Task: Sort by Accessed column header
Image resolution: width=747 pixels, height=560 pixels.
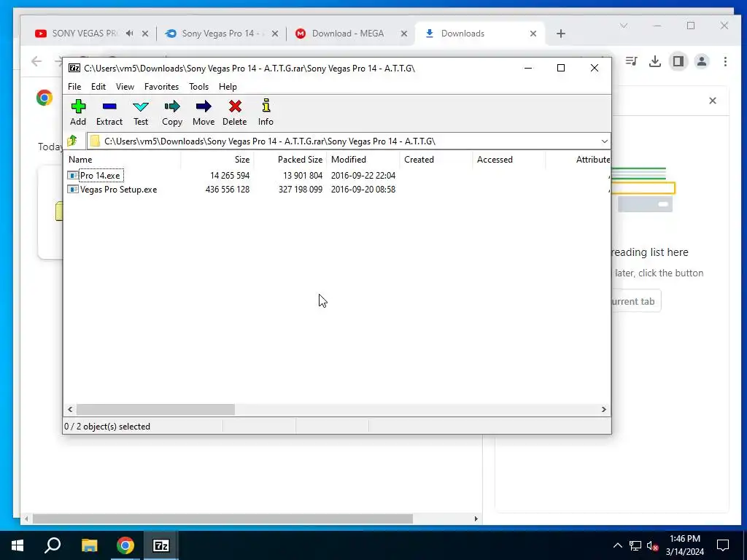Action: coord(508,160)
